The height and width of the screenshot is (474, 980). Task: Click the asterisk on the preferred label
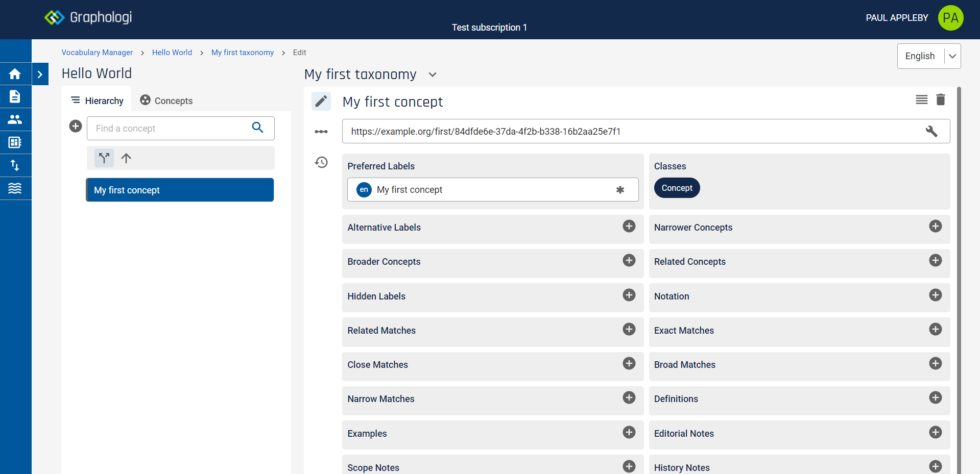coord(620,190)
